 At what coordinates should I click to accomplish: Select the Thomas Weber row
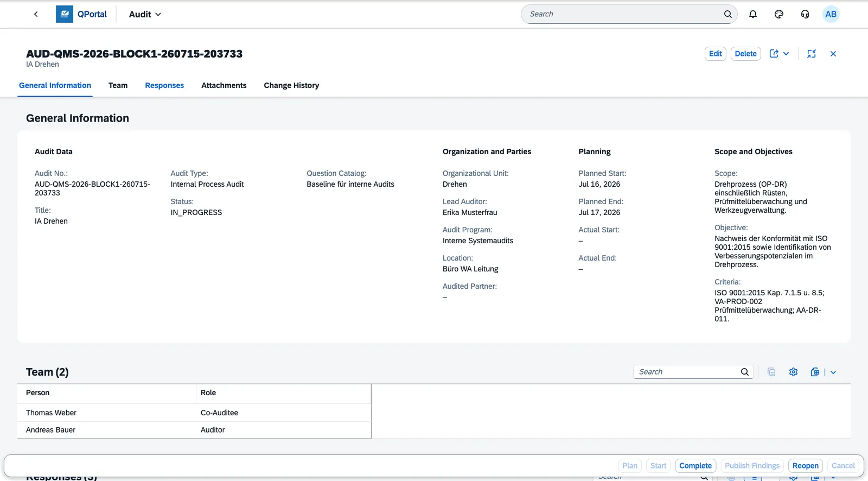click(194, 413)
